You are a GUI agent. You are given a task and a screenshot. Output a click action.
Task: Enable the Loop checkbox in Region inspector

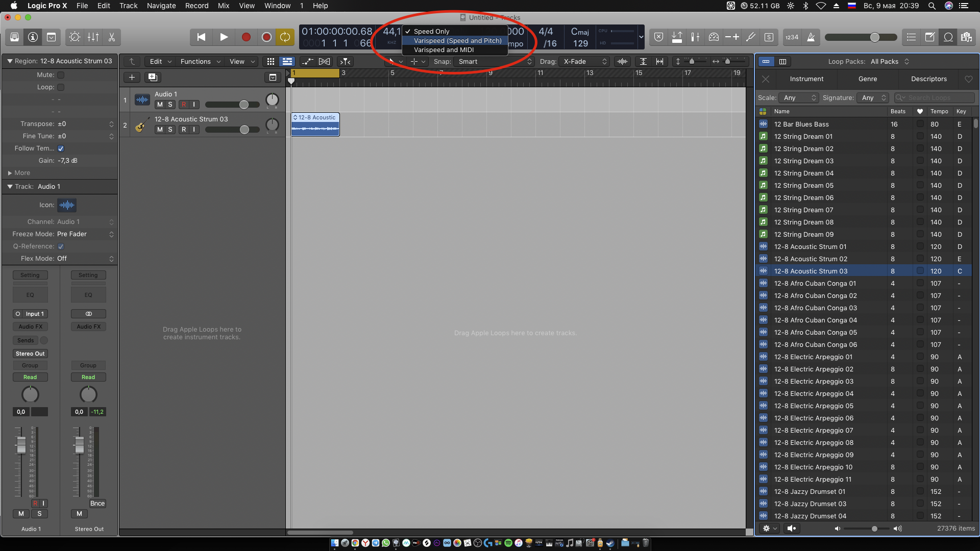(61, 87)
